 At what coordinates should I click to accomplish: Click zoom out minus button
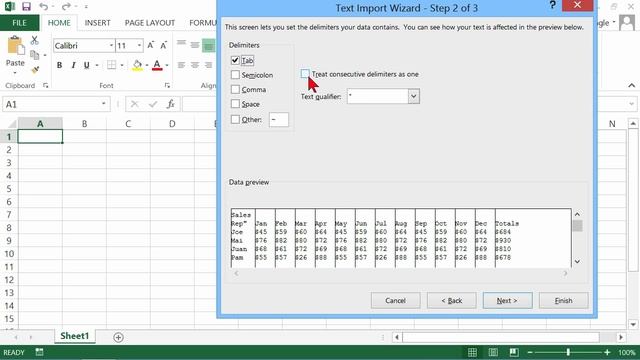coord(530,352)
